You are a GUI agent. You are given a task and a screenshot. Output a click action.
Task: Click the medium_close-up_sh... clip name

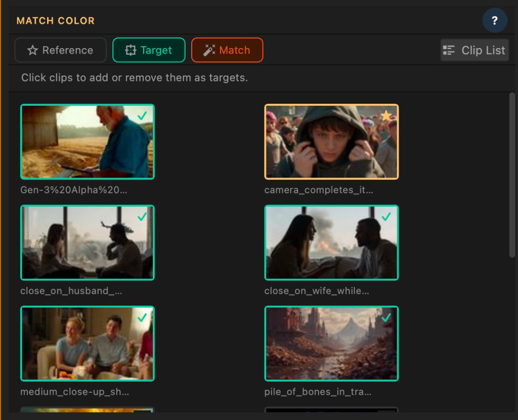tap(75, 392)
